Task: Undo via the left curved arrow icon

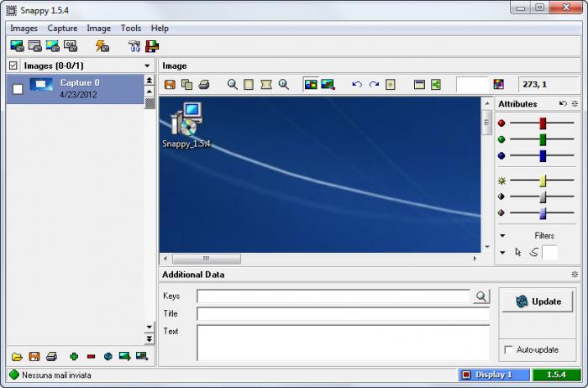Action: 357,84
